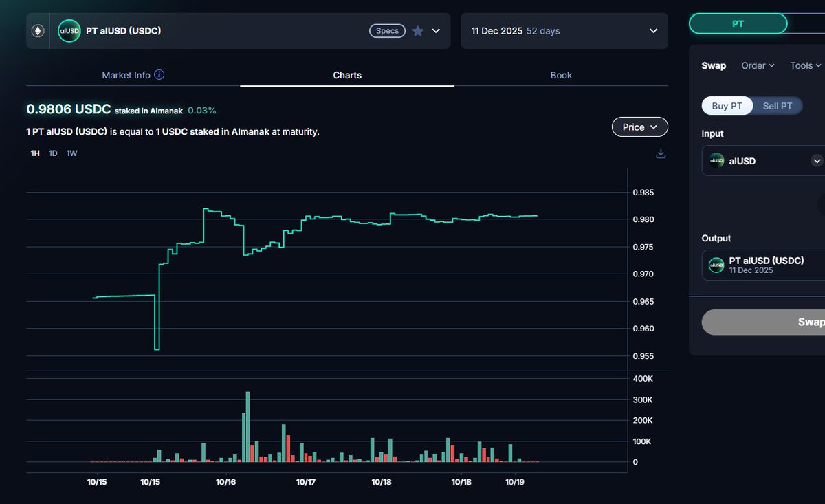Click the 0.970 price axis label
Screen dimensions: 825x504
643,274
